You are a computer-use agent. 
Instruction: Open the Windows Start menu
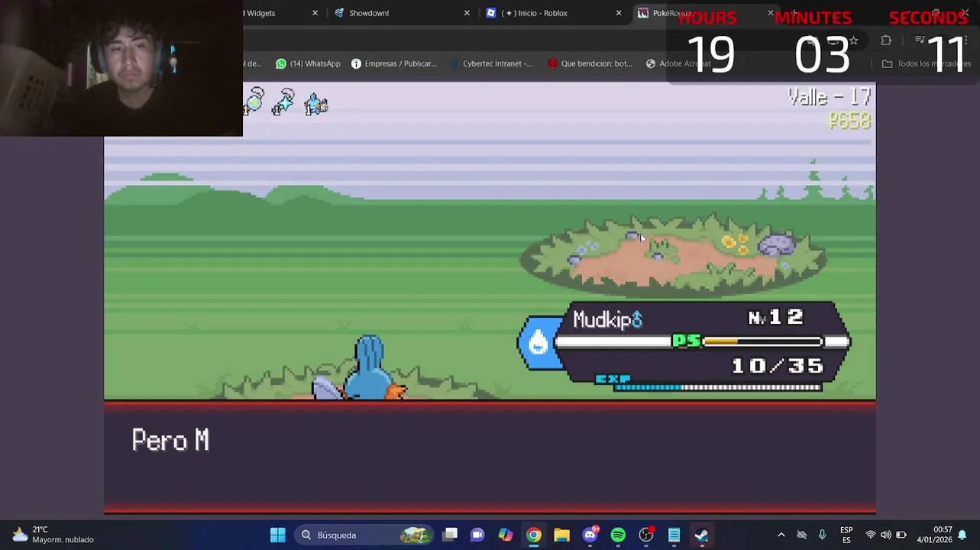278,535
